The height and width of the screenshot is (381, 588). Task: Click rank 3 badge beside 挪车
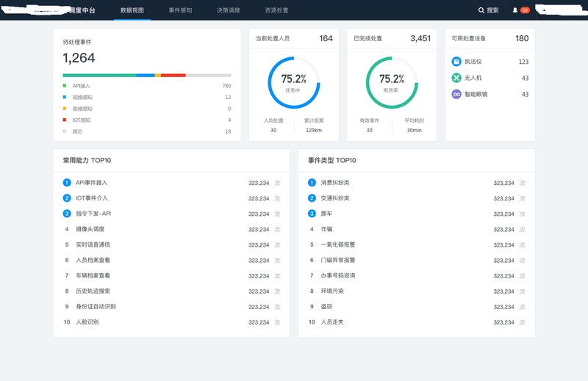tap(312, 214)
